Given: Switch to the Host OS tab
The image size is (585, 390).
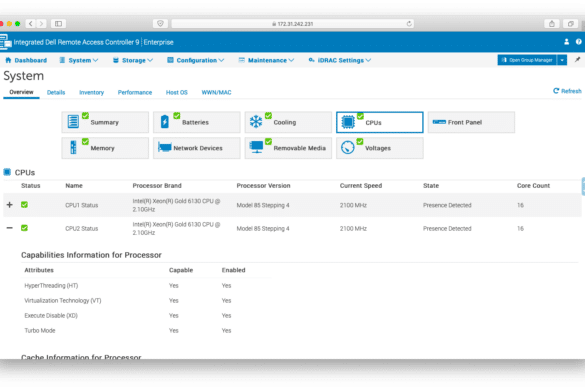Looking at the screenshot, I should 176,92.
